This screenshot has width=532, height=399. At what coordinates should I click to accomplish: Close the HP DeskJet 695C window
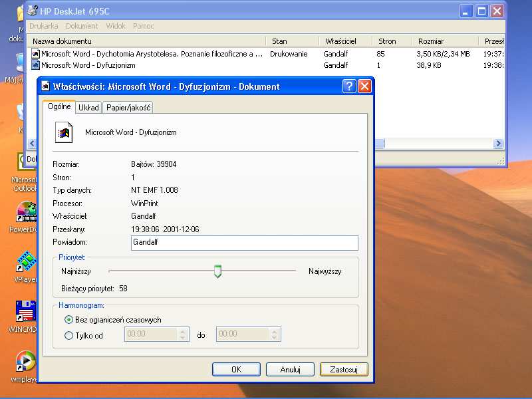[x=497, y=11]
